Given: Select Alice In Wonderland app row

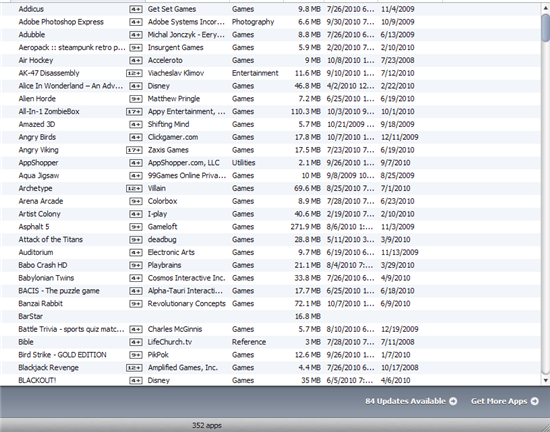Looking at the screenshot, I should coord(271,86).
